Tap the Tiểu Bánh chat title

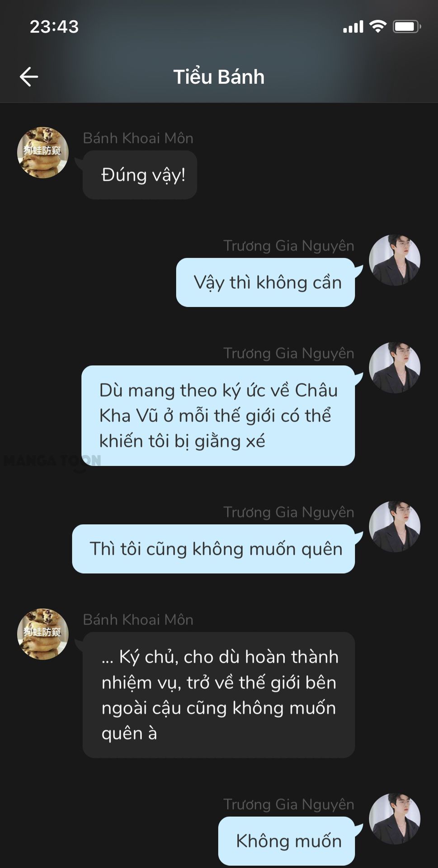(x=219, y=77)
